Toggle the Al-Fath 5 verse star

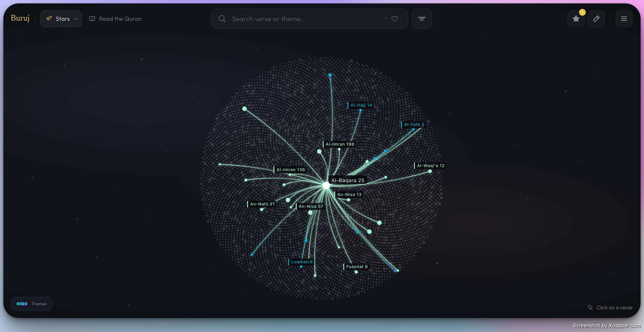(414, 124)
